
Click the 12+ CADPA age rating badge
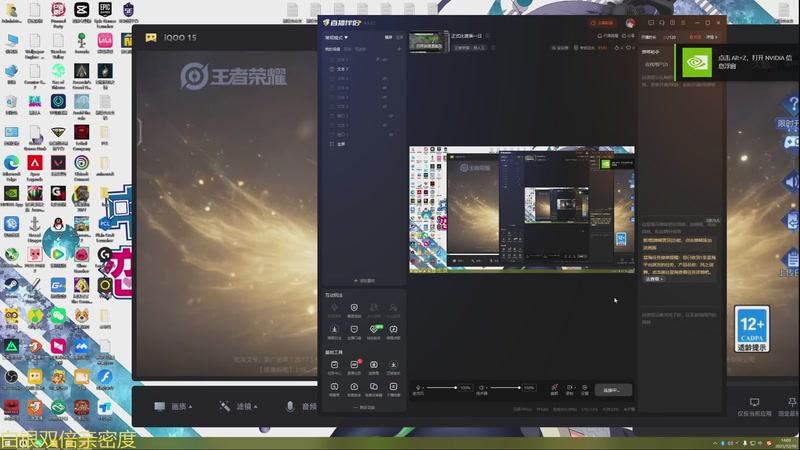coord(752,329)
